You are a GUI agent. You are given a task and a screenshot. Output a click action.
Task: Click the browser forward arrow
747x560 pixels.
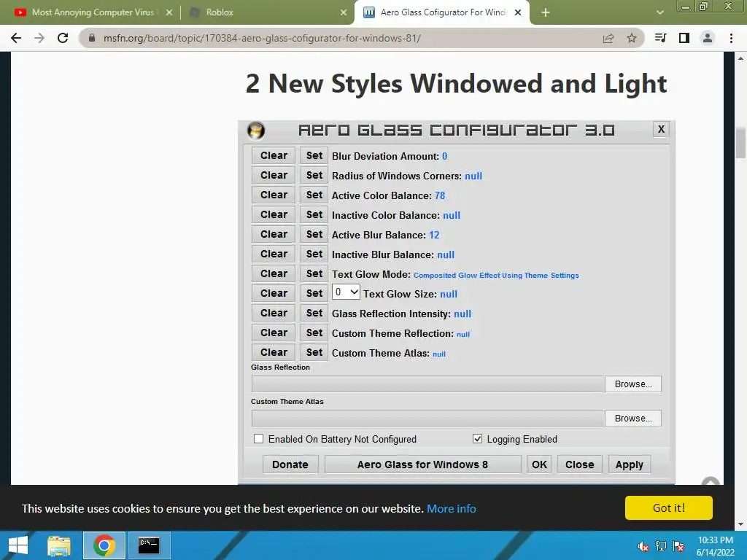[39, 38]
